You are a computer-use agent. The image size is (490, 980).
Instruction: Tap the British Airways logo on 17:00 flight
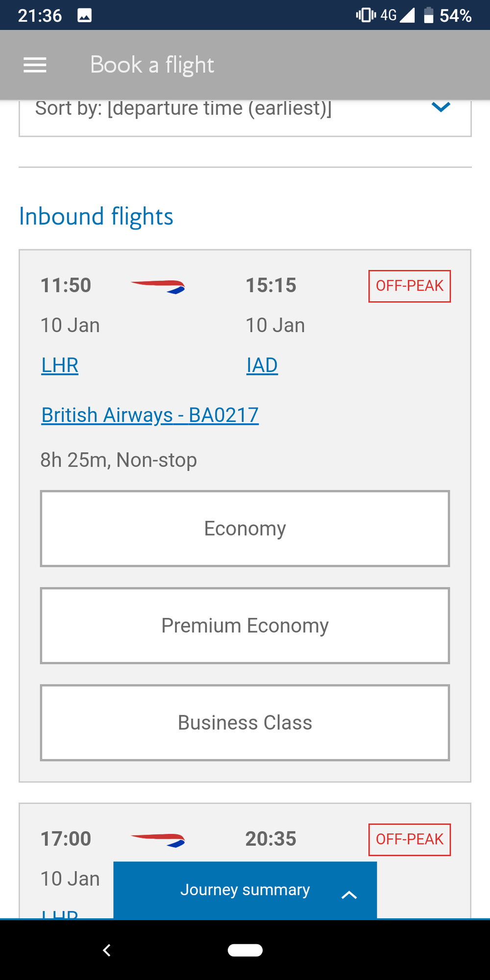158,840
